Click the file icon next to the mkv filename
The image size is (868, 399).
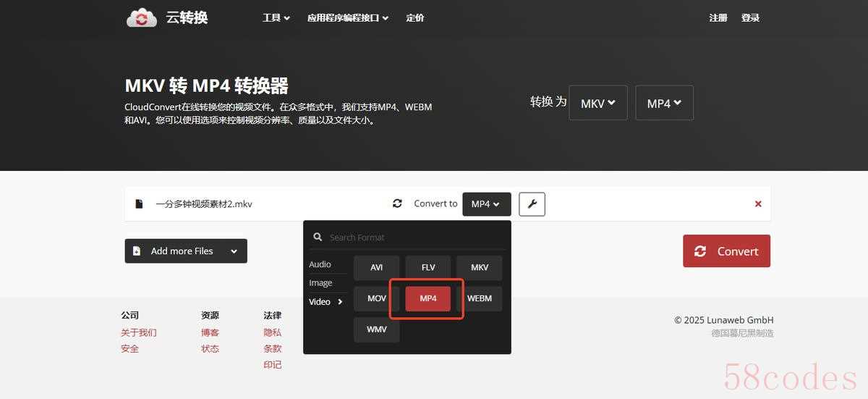(139, 204)
